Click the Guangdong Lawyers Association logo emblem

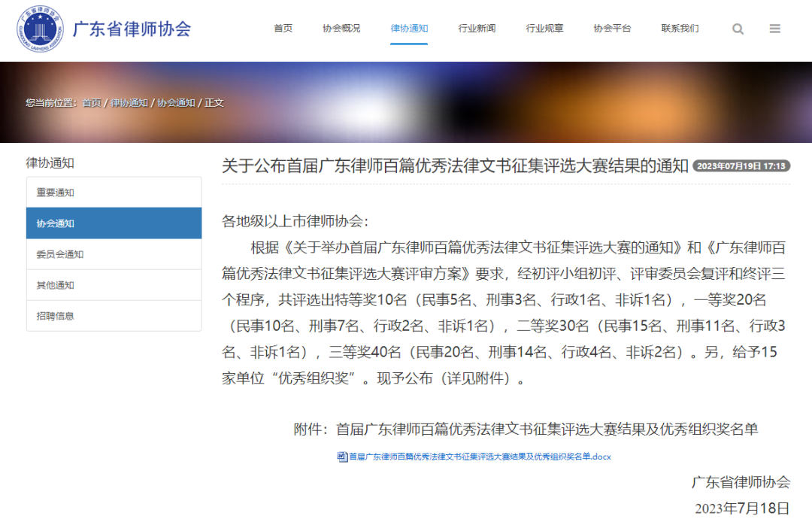coord(40,29)
